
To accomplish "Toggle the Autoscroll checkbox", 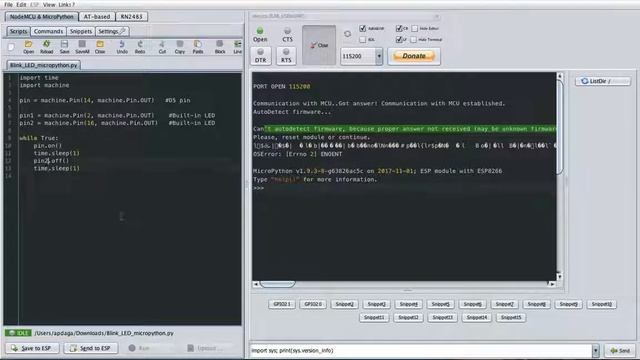I will click(x=362, y=28).
